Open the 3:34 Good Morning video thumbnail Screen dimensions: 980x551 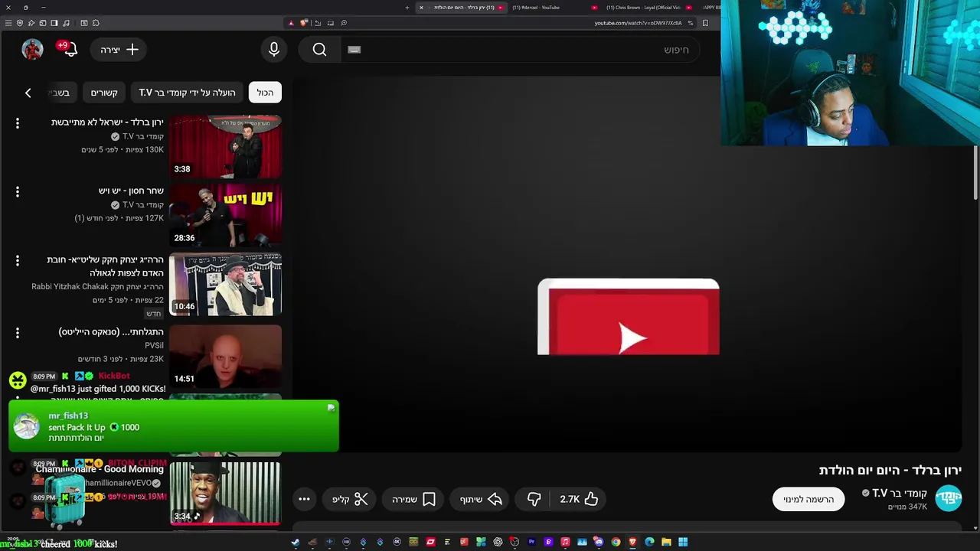tap(225, 494)
